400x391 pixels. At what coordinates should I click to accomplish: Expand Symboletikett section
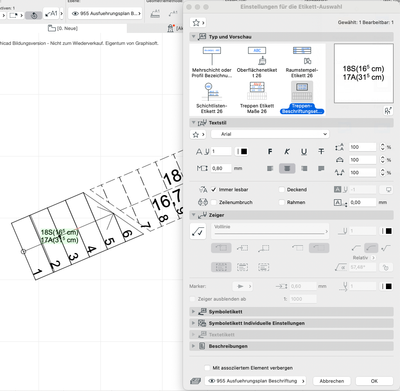(x=193, y=312)
